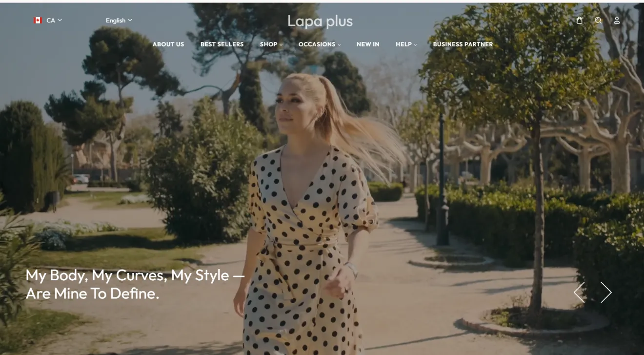The height and width of the screenshot is (355, 644).
Task: Expand the OCCASIONS menu
Action: click(320, 44)
